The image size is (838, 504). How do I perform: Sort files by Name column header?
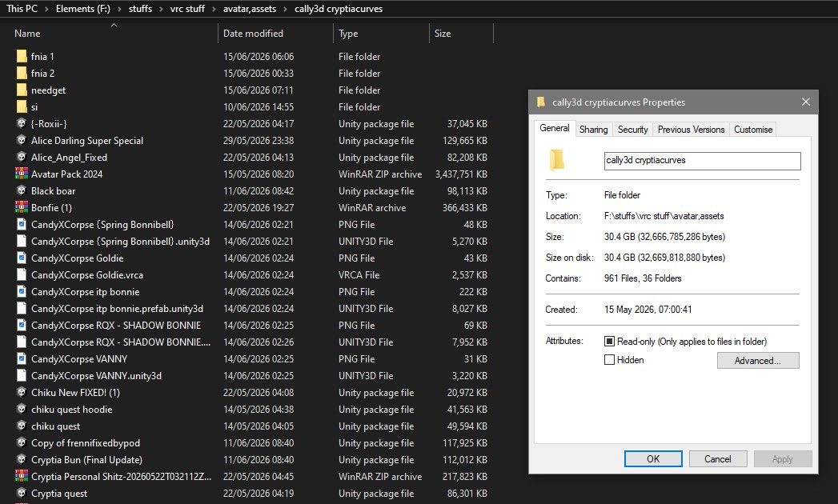click(x=26, y=33)
